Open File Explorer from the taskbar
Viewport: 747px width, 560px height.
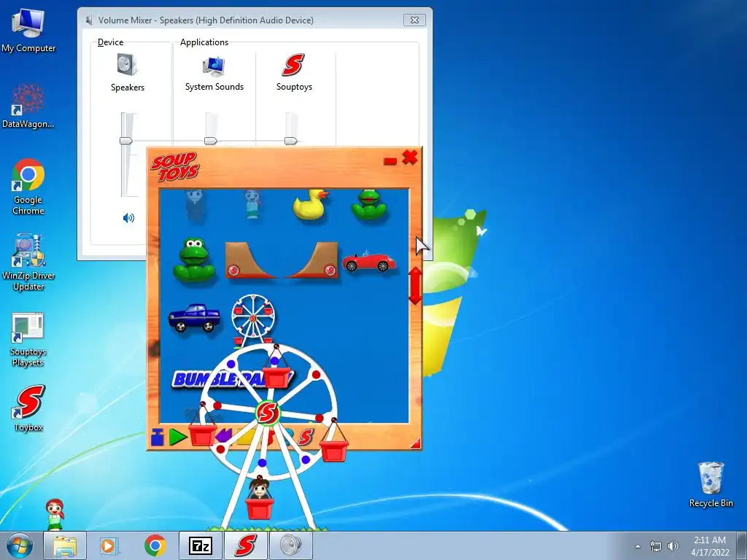click(x=65, y=545)
